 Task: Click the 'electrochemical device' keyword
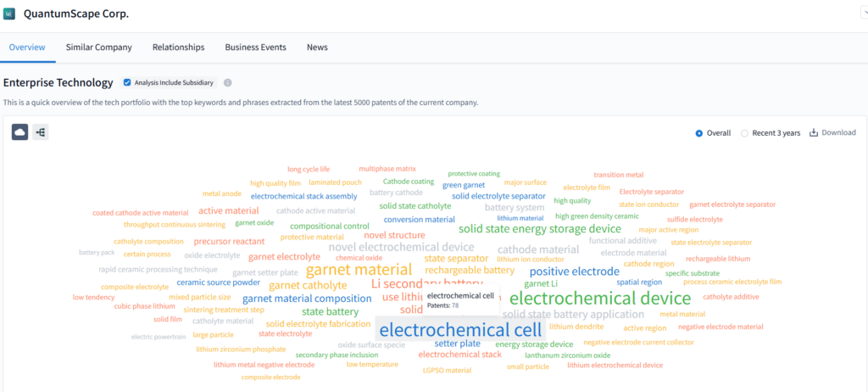click(599, 298)
